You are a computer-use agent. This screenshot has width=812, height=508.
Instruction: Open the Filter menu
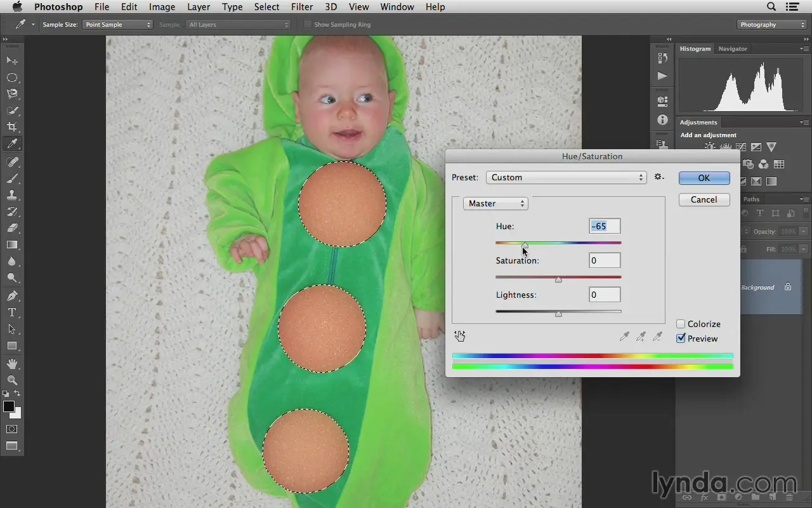pyautogui.click(x=302, y=7)
